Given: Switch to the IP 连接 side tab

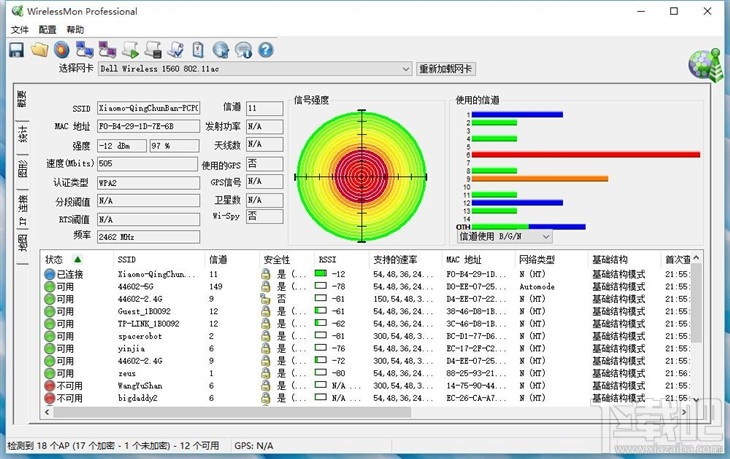Looking at the screenshot, I should pos(22,210).
